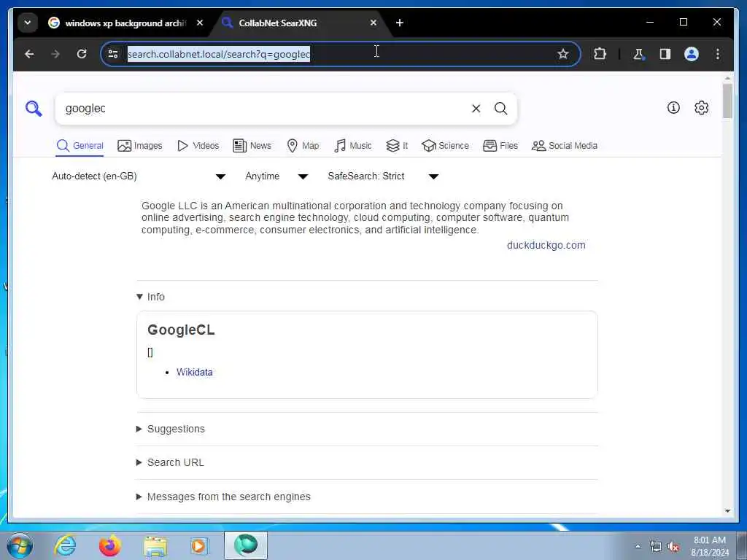Clear the search query with X
Image resolution: width=747 pixels, height=560 pixels.
(x=476, y=109)
